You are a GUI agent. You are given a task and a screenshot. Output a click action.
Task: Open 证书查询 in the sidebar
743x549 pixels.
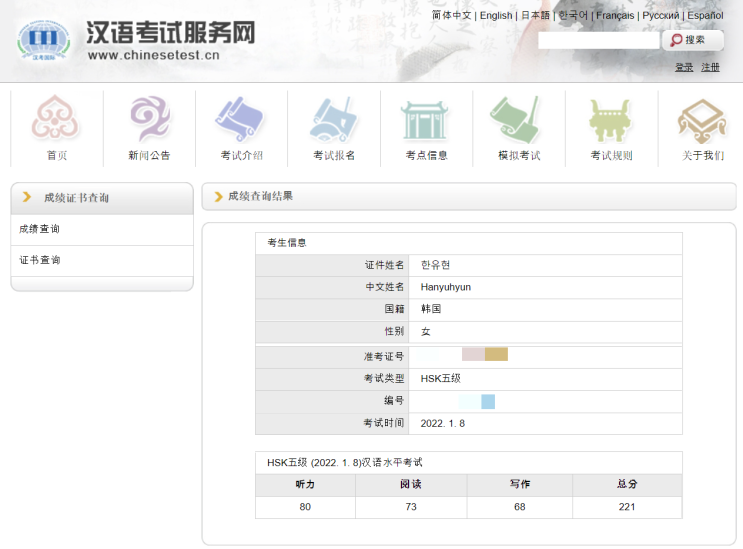point(39,260)
